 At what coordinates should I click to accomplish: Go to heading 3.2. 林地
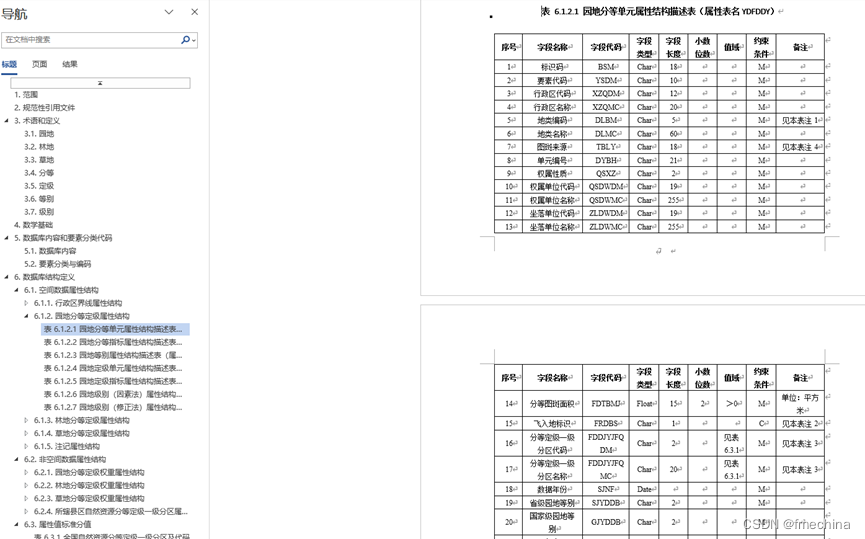click(x=39, y=147)
